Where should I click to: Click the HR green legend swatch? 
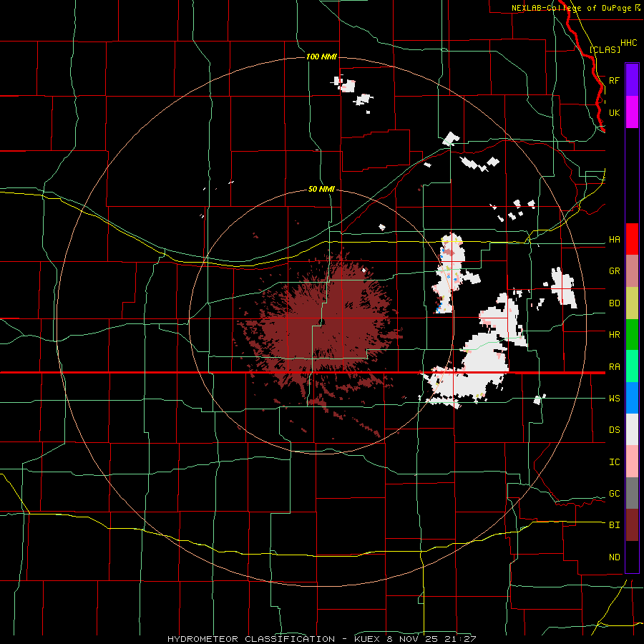click(x=632, y=335)
